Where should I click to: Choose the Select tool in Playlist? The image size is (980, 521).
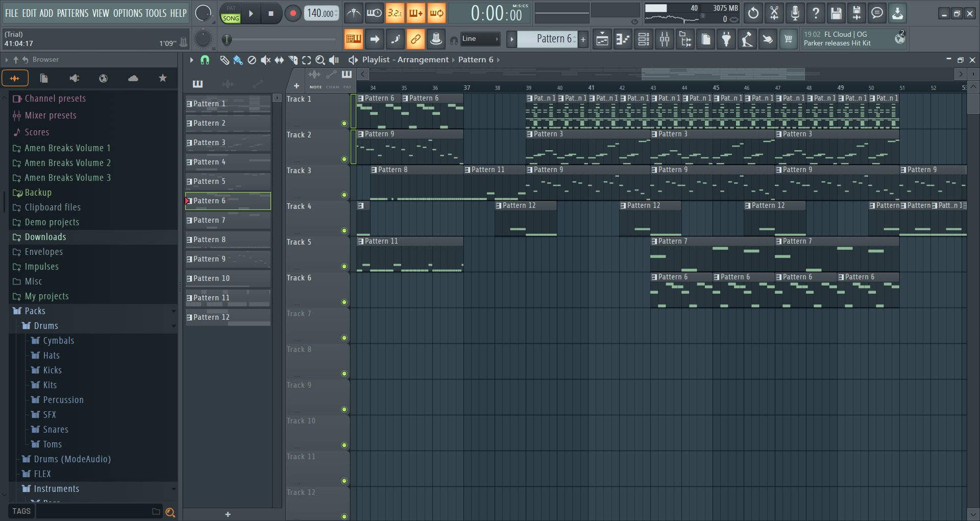(x=307, y=60)
